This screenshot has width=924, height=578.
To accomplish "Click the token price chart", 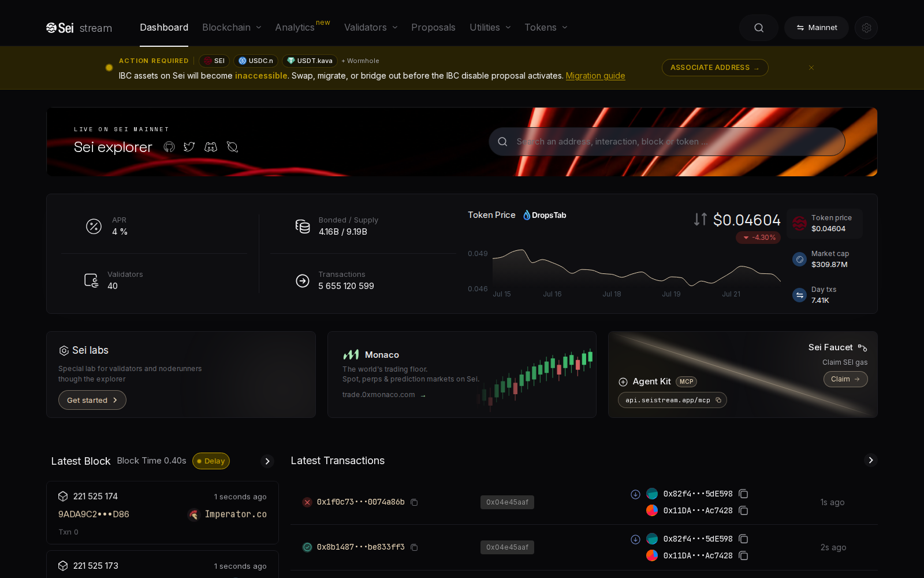I will pos(636,269).
